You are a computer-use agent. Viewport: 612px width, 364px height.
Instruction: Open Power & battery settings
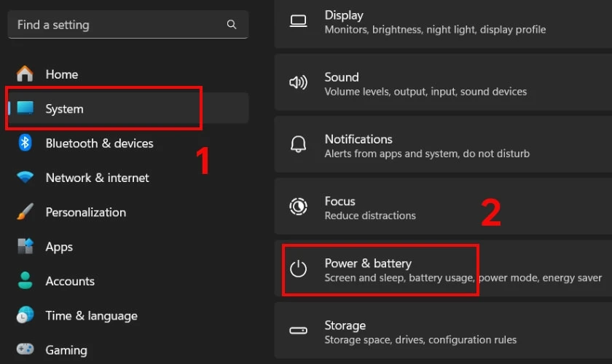[443, 269]
